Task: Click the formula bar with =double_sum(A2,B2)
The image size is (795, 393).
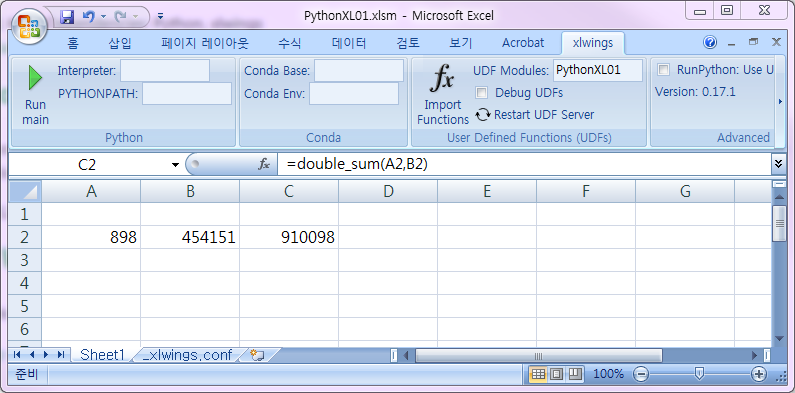Action: coord(523,164)
